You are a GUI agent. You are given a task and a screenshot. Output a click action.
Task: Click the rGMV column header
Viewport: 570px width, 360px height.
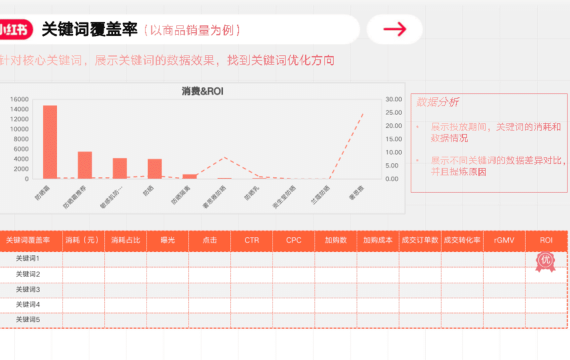(504, 240)
